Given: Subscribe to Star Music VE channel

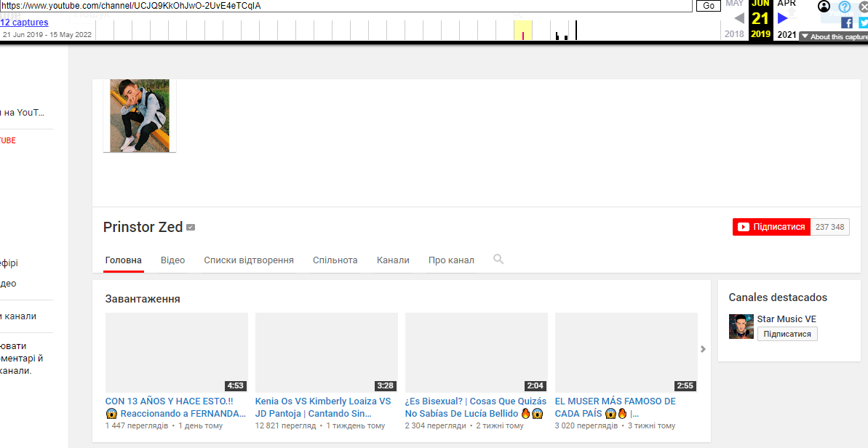Looking at the screenshot, I should point(787,334).
